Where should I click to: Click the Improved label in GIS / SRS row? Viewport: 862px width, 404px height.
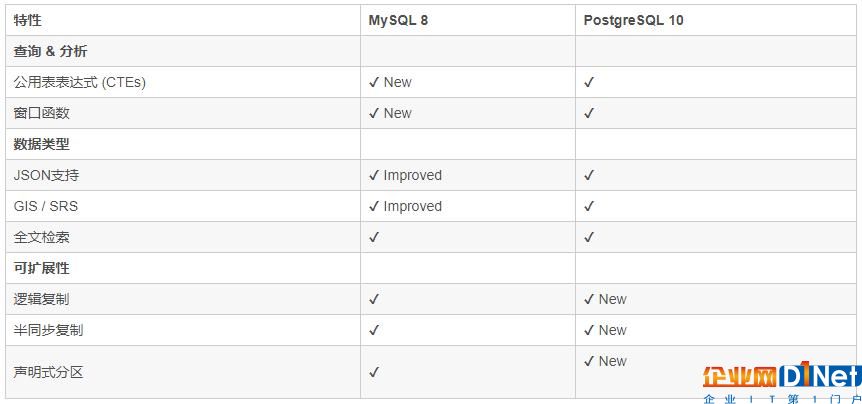tap(412, 206)
